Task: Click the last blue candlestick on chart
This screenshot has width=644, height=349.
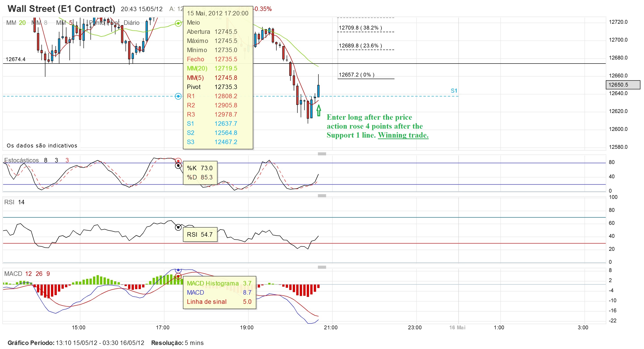Action: point(318,91)
